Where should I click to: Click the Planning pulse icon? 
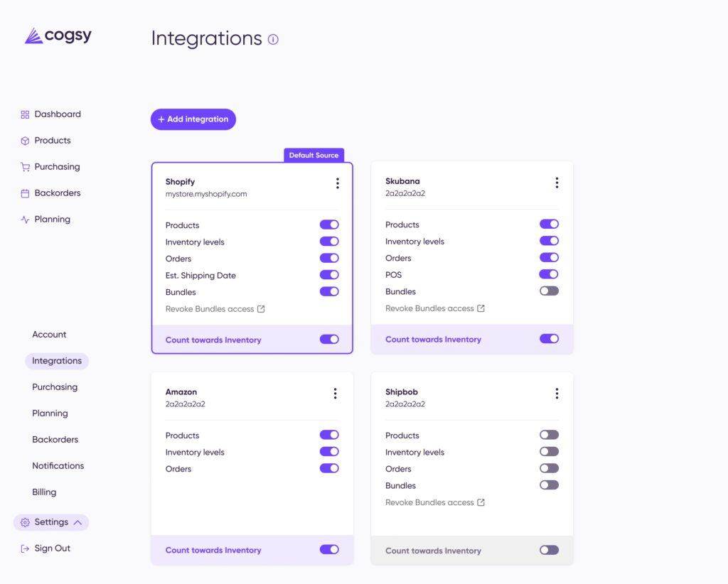pos(25,220)
